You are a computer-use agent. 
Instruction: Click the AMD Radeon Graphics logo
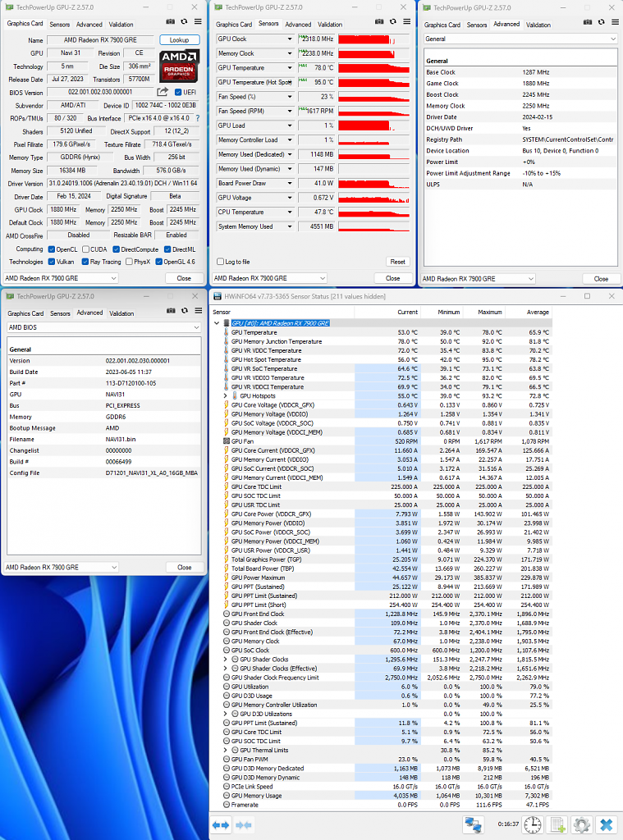[179, 66]
